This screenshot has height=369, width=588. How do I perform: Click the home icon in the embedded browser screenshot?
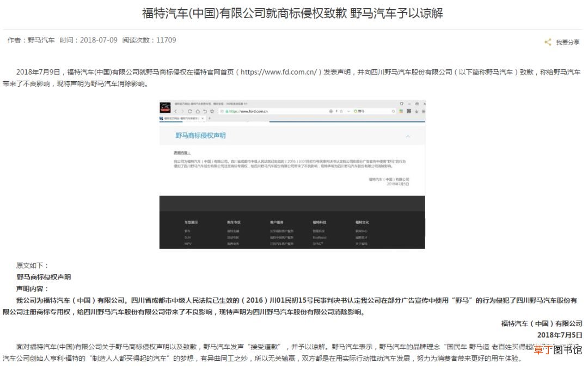tap(198, 112)
